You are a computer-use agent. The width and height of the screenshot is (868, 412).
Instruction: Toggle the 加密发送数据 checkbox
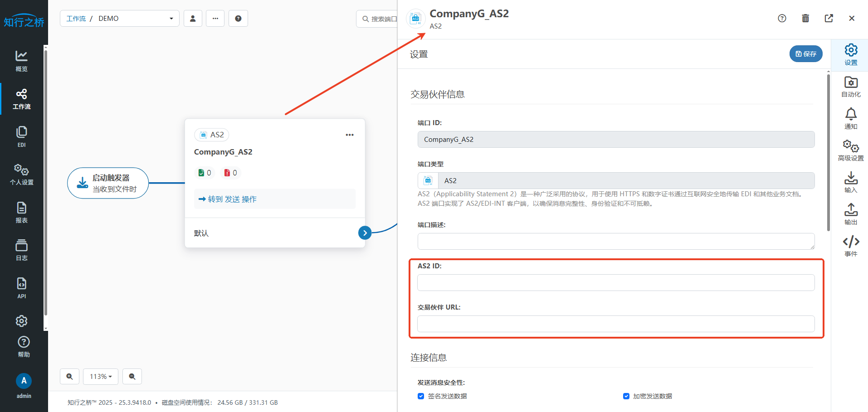click(626, 396)
